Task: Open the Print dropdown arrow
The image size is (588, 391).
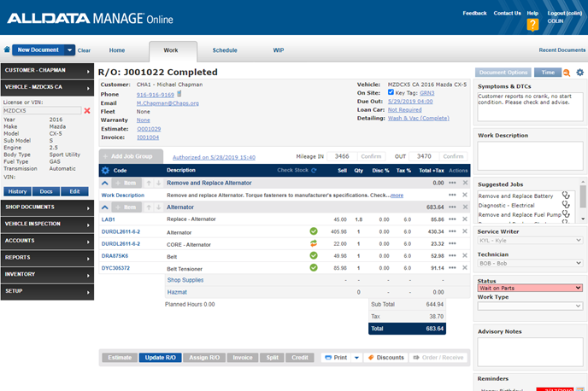Action: coord(356,358)
